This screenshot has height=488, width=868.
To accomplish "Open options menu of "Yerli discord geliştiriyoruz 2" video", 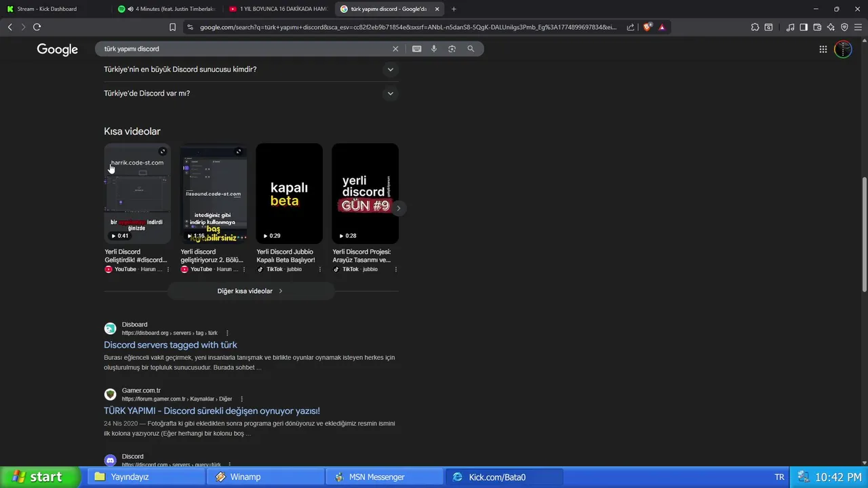I will click(244, 269).
